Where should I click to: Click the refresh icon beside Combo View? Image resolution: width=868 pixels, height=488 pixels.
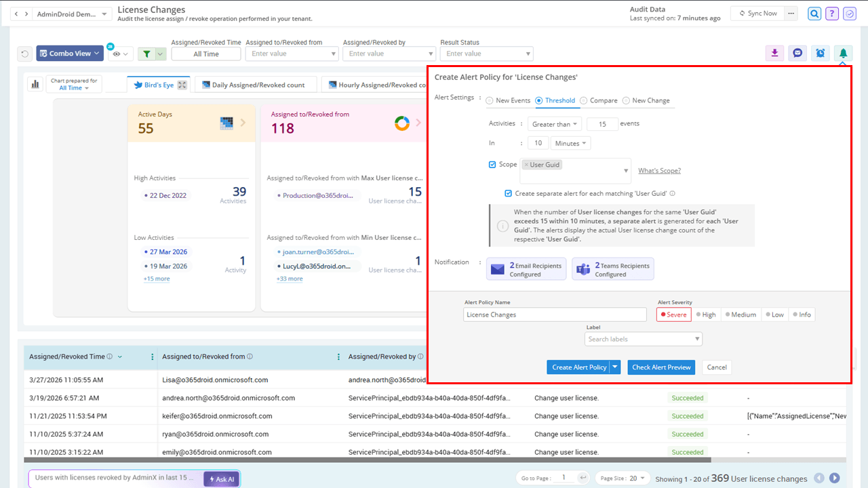(x=24, y=54)
